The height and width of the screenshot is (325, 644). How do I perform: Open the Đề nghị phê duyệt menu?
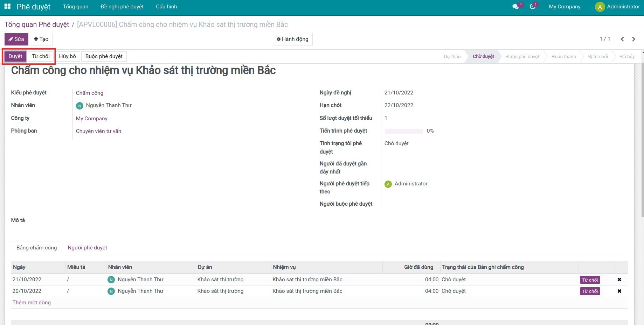pos(122,7)
